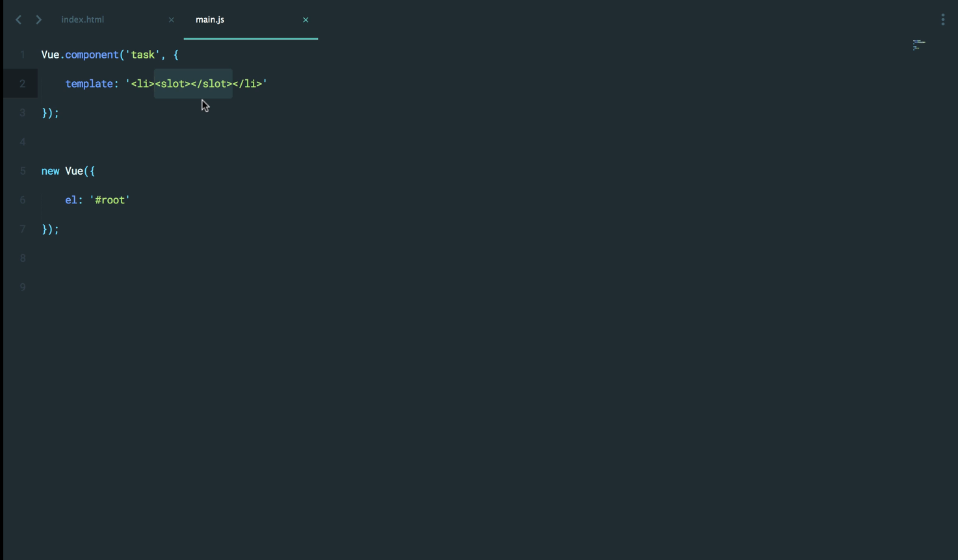Screen dimensions: 958x560
Task: Click line number 7 in the gutter
Action: (22, 229)
